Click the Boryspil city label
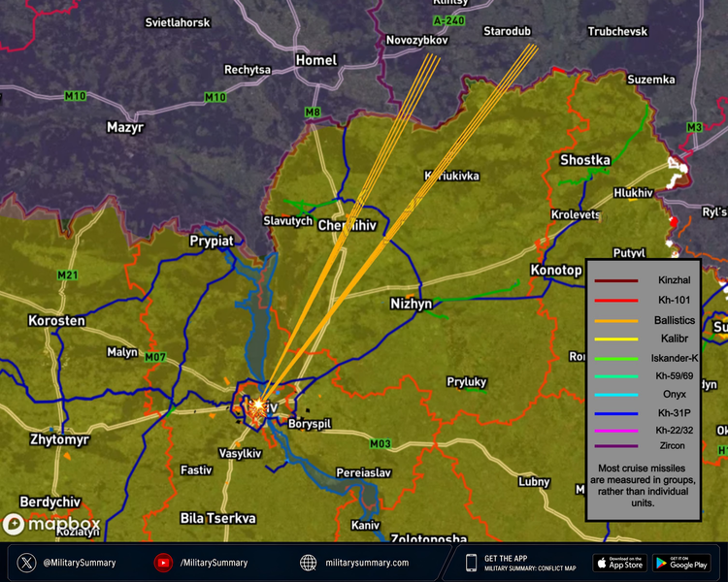 310,424
